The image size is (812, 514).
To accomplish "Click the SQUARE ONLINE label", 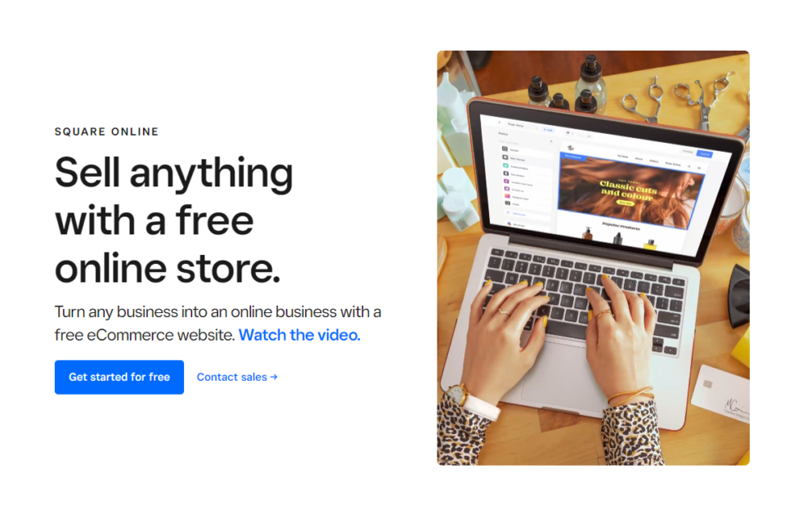I will click(106, 132).
